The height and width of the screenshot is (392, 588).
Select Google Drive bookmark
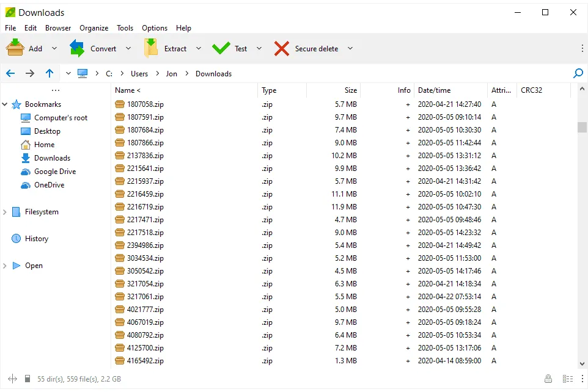point(55,171)
